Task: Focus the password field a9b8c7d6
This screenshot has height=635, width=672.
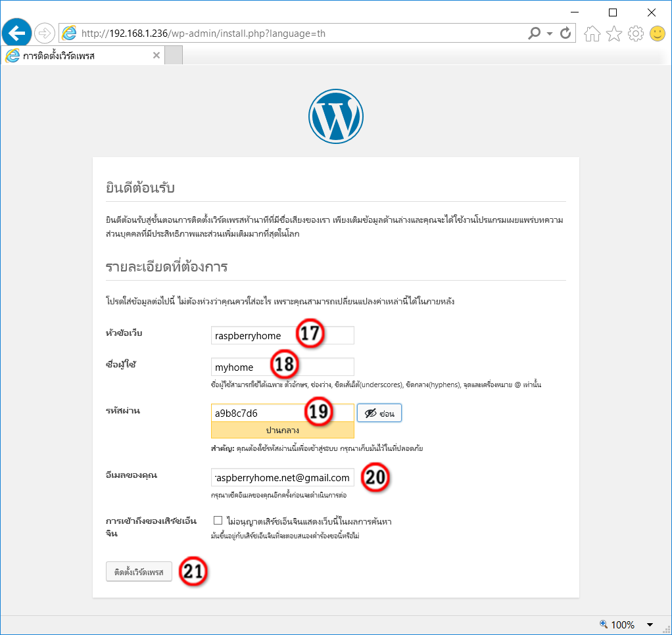Action: tap(283, 413)
